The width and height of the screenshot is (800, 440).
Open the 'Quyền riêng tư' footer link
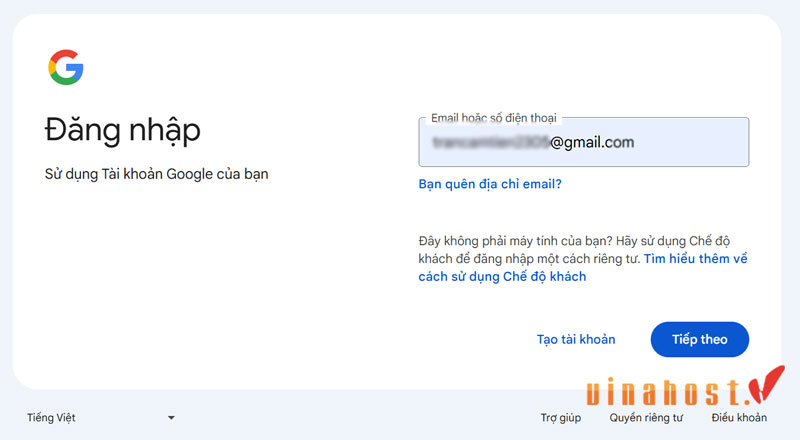[x=646, y=418]
